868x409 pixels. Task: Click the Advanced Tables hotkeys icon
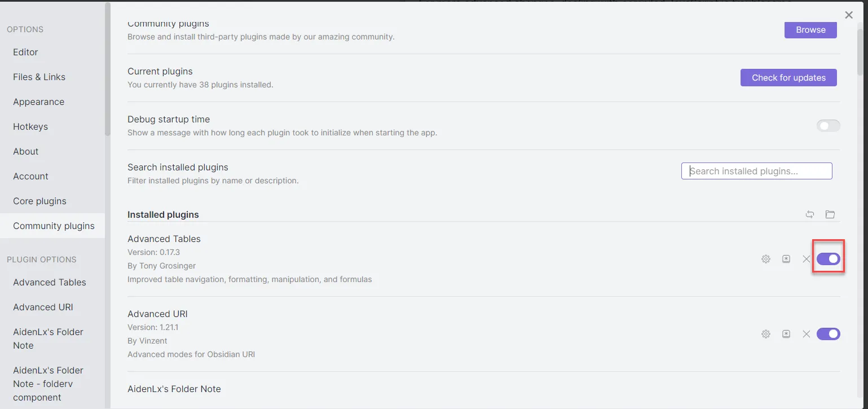786,259
